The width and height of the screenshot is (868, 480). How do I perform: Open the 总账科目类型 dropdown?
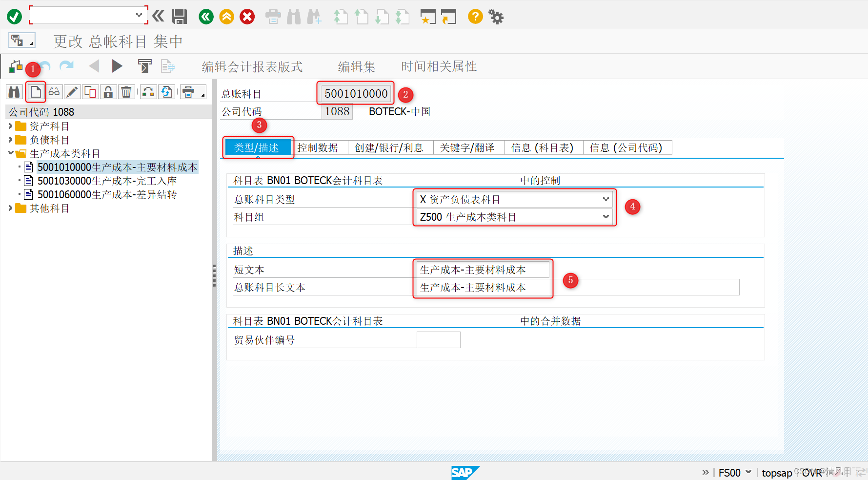pos(606,199)
